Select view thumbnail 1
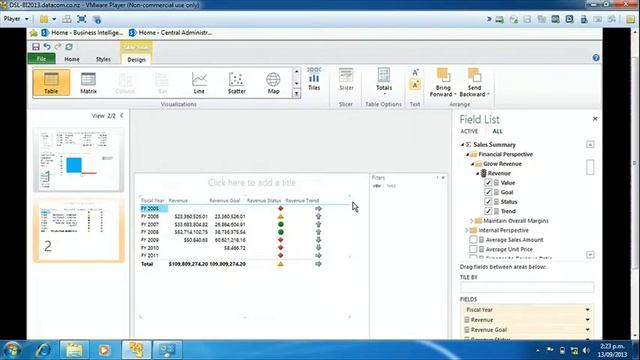Viewport: 640px width, 360px height. coord(78,160)
